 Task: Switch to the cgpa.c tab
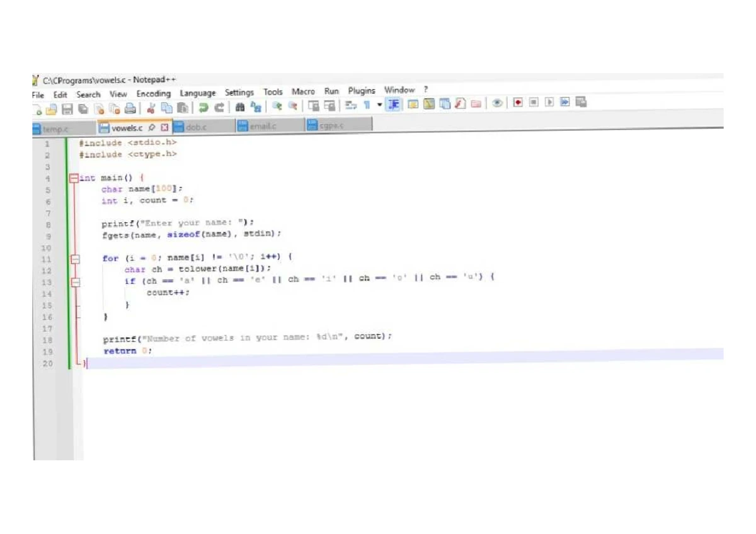(338, 125)
